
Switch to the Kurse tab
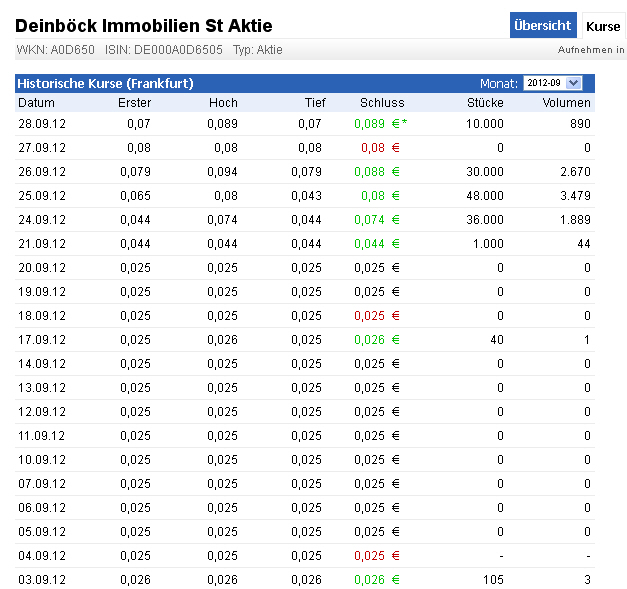point(603,26)
